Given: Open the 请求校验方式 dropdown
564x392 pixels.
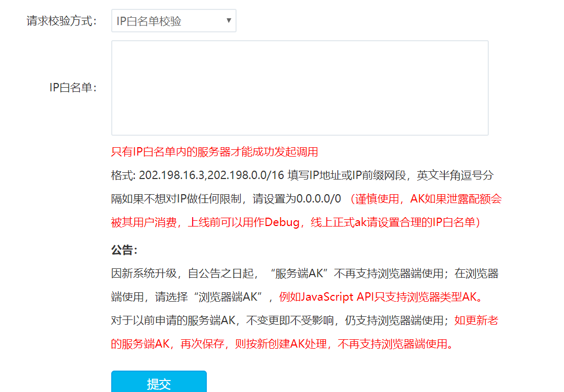Looking at the screenshot, I should click(x=174, y=21).
